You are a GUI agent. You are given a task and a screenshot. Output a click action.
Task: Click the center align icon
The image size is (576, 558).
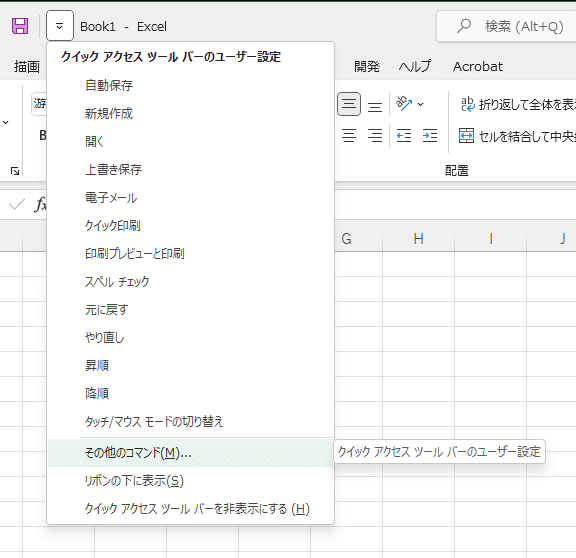(349, 136)
